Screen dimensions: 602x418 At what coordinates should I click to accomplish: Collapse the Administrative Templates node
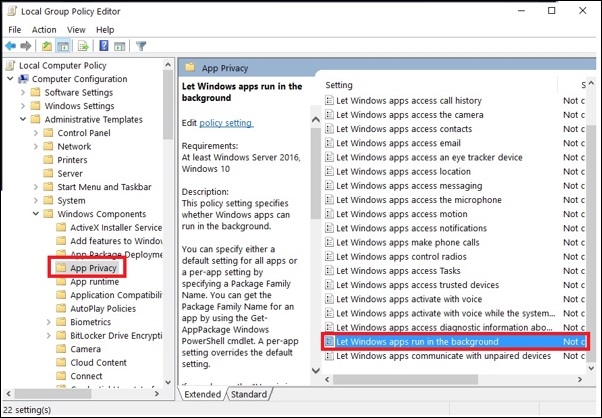(23, 119)
